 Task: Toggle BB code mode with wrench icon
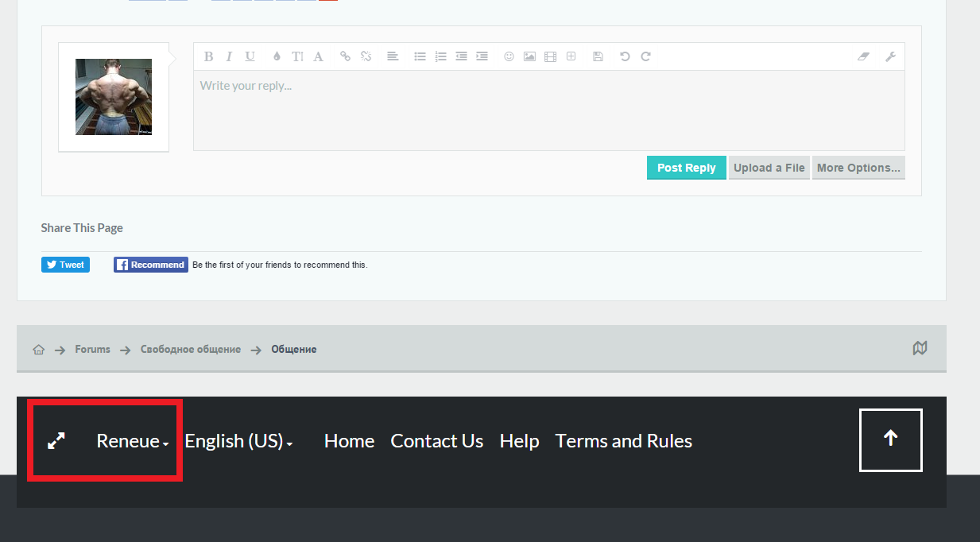890,56
